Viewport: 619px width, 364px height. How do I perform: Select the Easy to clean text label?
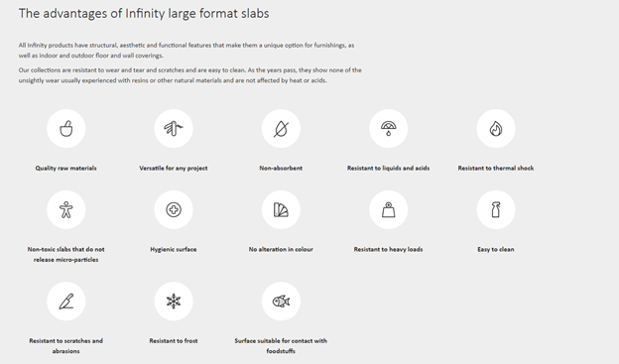pyautogui.click(x=496, y=250)
